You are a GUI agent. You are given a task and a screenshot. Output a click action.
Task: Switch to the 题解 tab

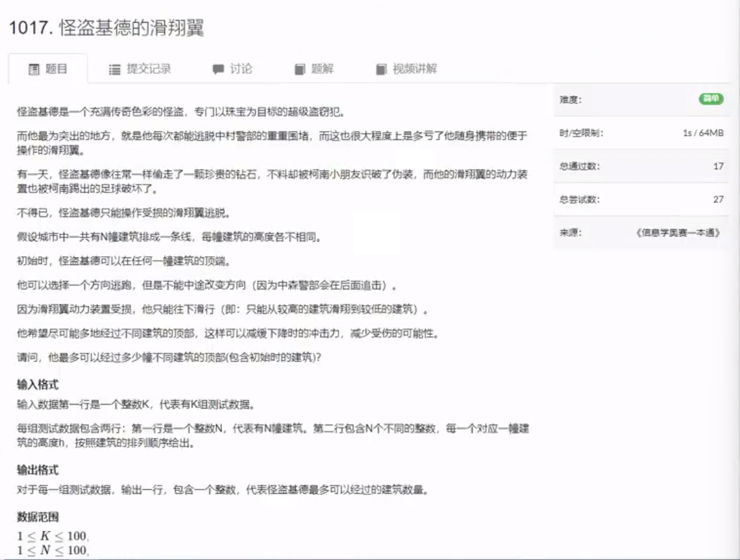coord(315,69)
